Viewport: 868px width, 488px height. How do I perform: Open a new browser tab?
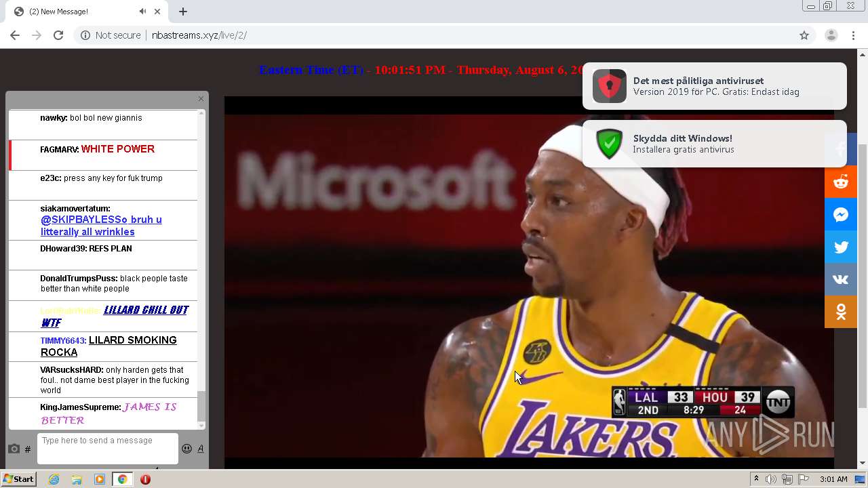pos(183,12)
